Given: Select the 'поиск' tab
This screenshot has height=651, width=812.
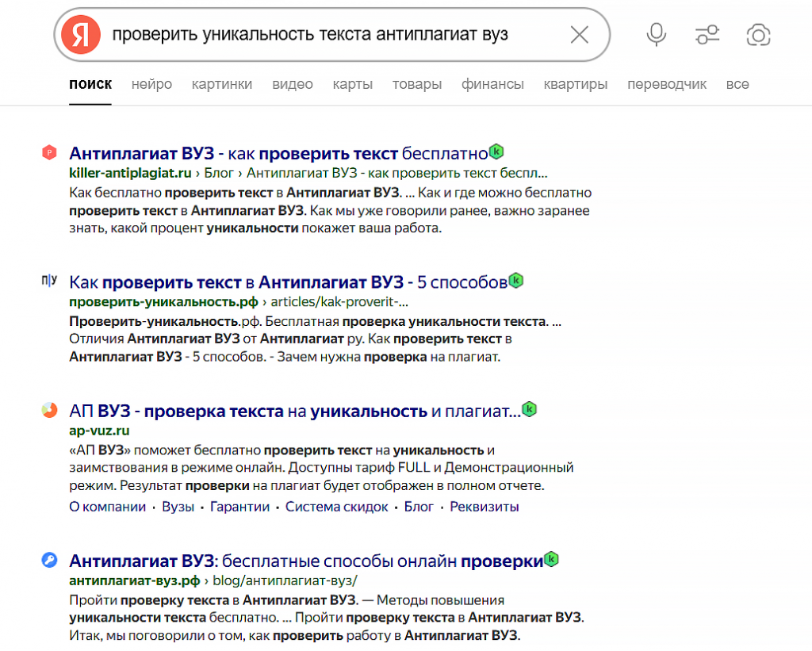Looking at the screenshot, I should [90, 84].
